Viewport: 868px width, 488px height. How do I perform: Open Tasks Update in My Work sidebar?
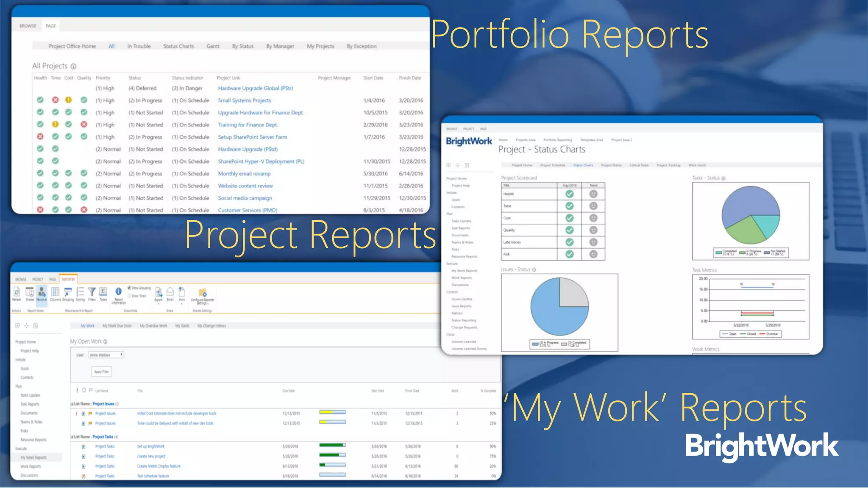[30, 395]
